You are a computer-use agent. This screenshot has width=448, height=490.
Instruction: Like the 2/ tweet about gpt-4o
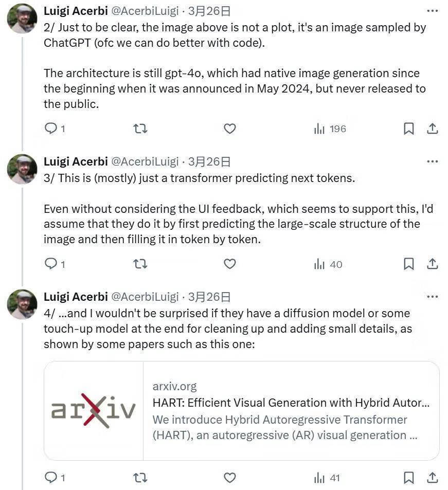230,129
